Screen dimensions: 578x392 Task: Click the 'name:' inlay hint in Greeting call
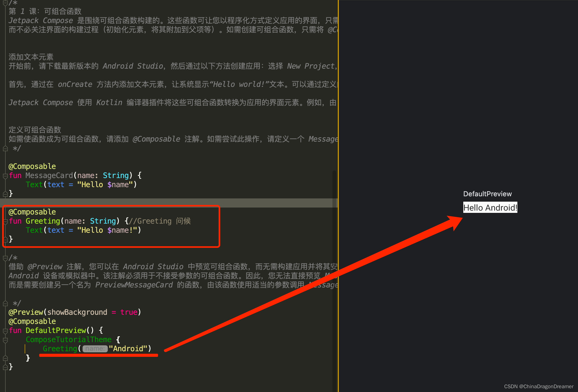[x=95, y=349]
